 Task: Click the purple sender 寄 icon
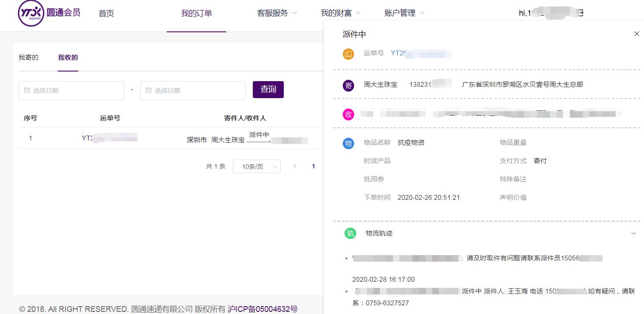click(x=348, y=85)
